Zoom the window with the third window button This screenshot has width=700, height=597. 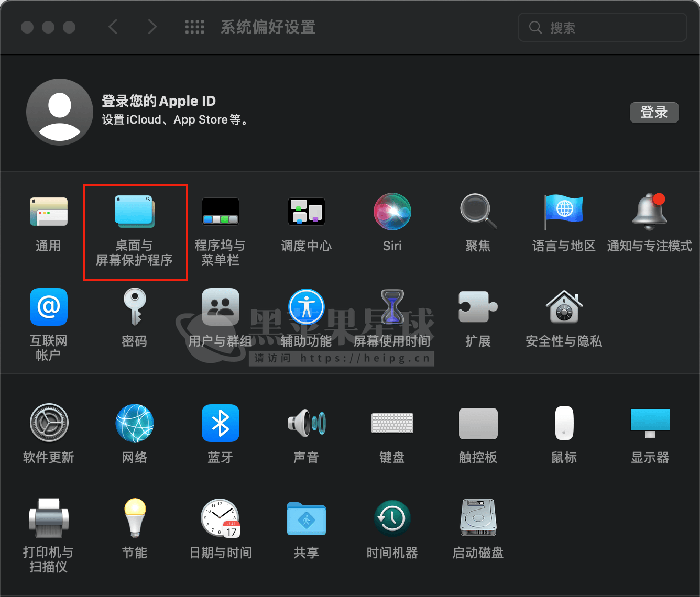[69, 27]
